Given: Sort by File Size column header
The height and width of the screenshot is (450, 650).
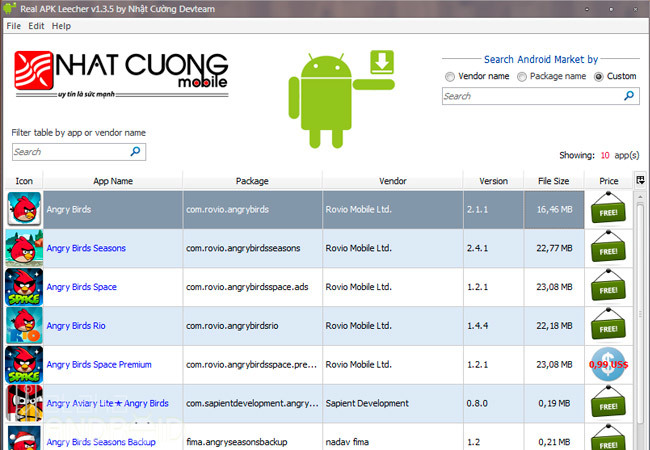Looking at the screenshot, I should (553, 181).
